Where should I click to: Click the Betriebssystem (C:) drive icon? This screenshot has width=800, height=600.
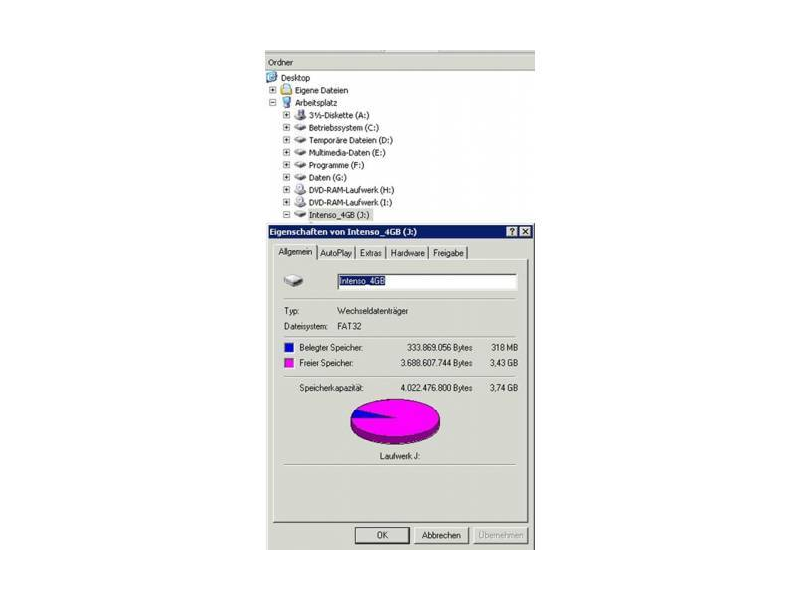pyautogui.click(x=301, y=128)
